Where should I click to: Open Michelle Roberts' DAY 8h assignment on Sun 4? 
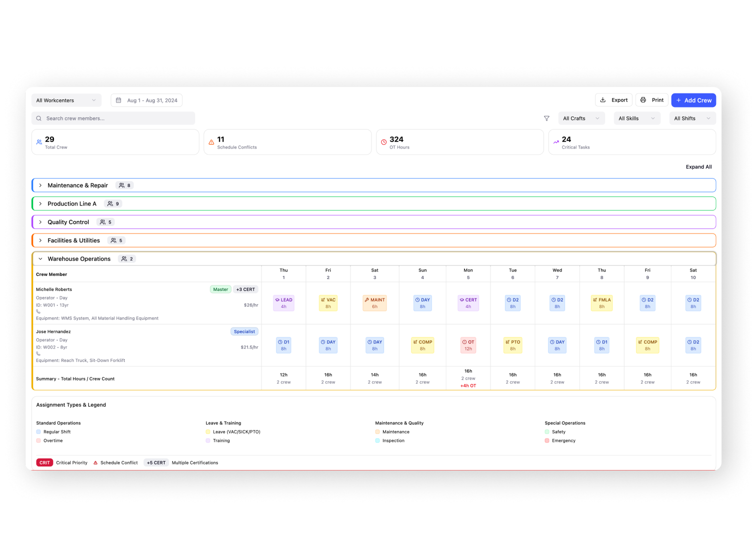point(422,303)
